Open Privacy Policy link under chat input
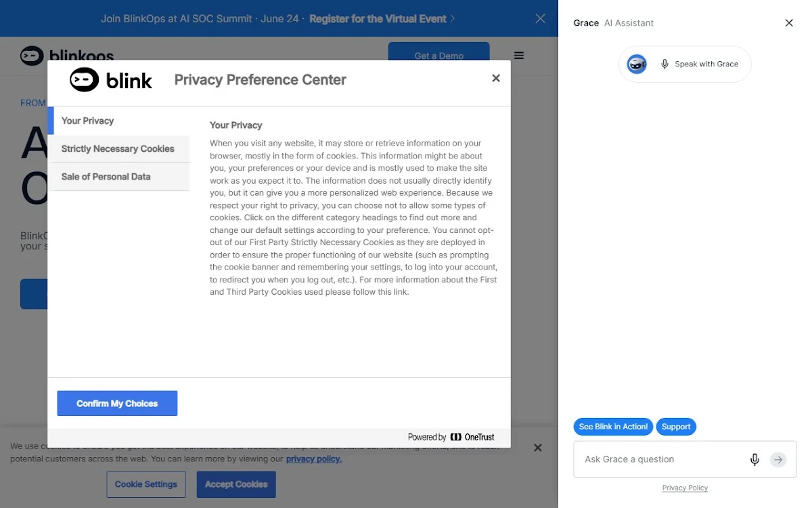Screen dimensions: 812x508 point(685,488)
